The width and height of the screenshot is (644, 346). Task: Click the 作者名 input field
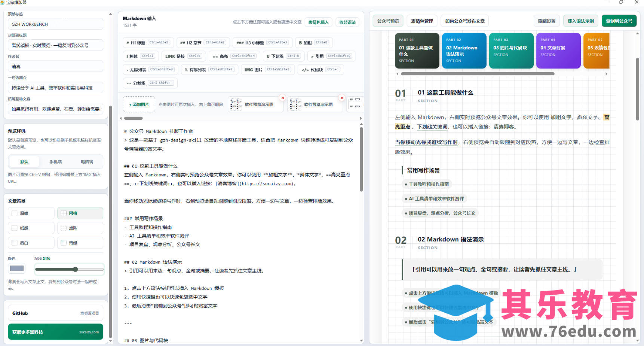coord(55,66)
